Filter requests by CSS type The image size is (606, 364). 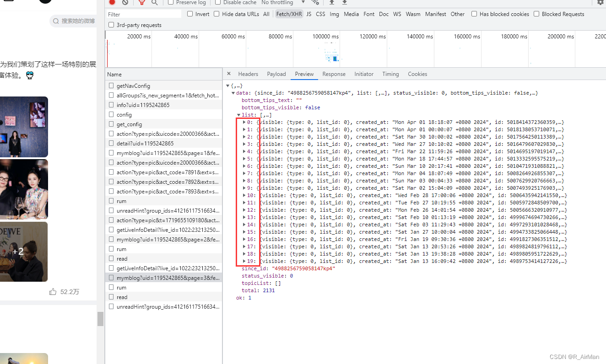click(320, 14)
